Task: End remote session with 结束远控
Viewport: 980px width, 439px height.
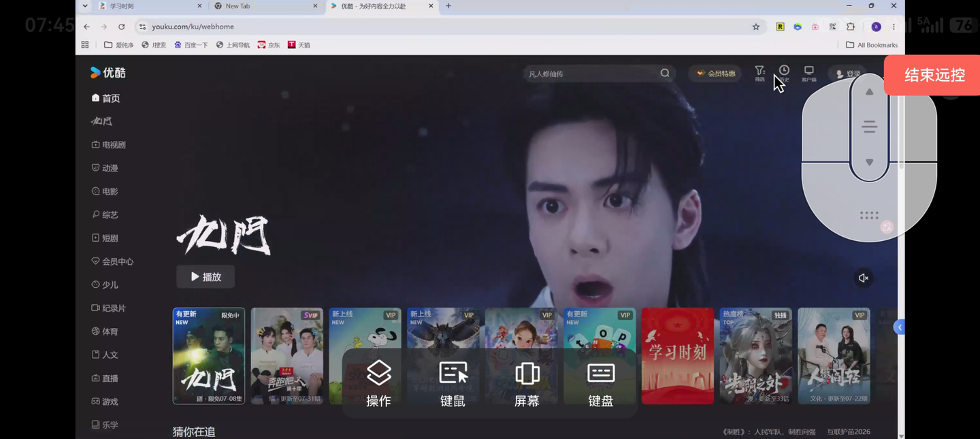Action: (x=934, y=75)
